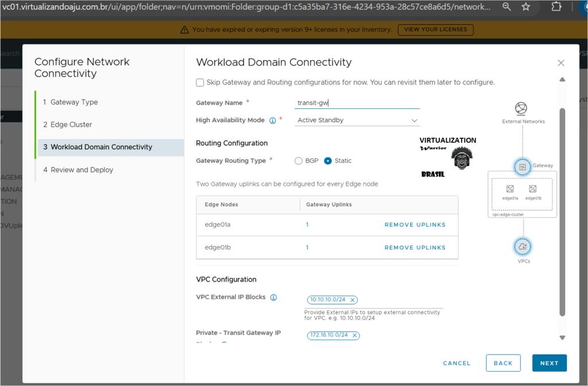Screen dimensions: 588x386
Task: Remove the 172.16.10.0/24 IP block tag
Action: point(355,336)
